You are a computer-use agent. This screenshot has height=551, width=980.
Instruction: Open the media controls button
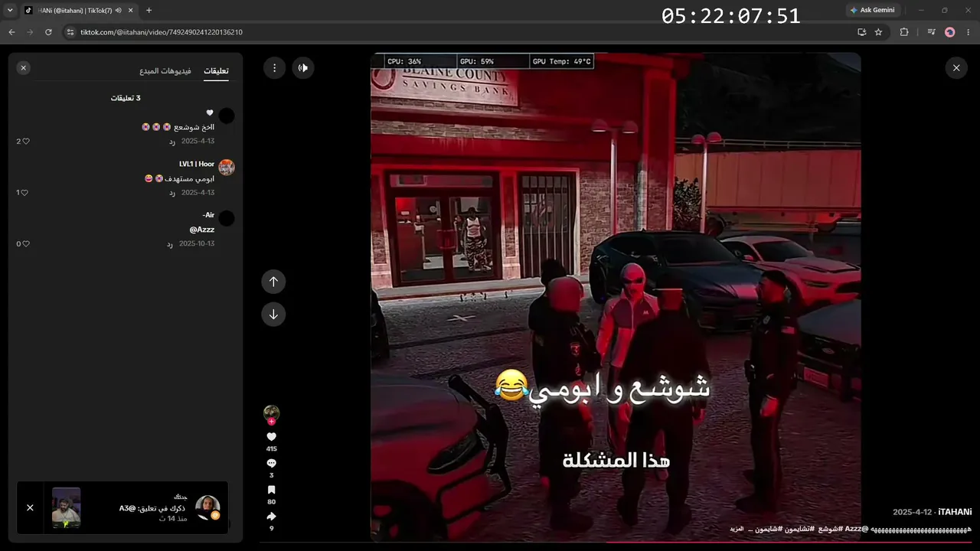(x=931, y=32)
